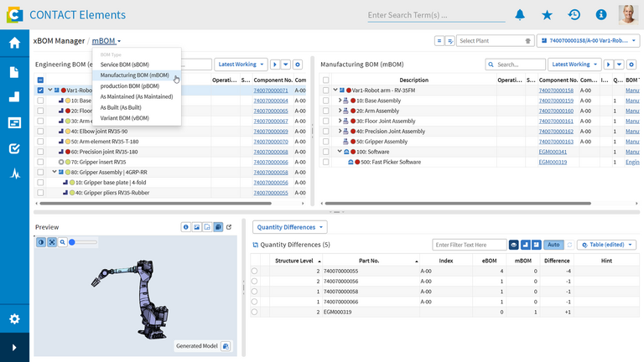Screen dimensions: 644x362
Task: Check the 40: Elbow joint RV35-90 row
Action: (40, 132)
